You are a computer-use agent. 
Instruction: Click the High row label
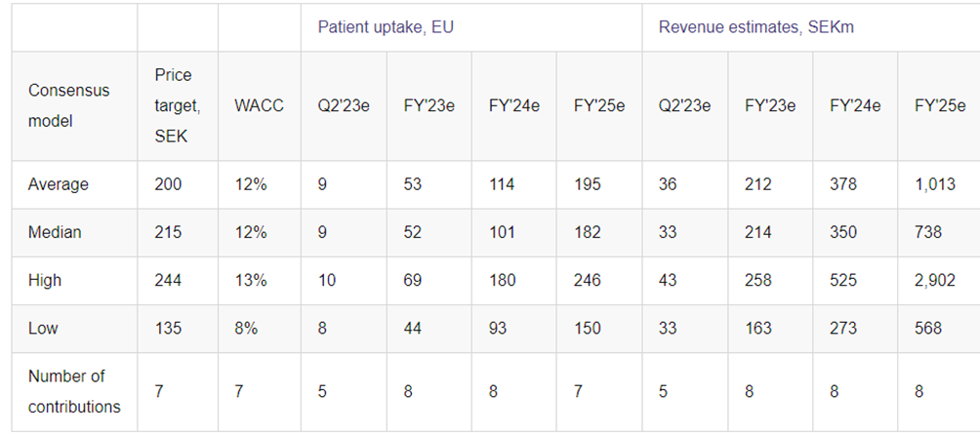(45, 280)
